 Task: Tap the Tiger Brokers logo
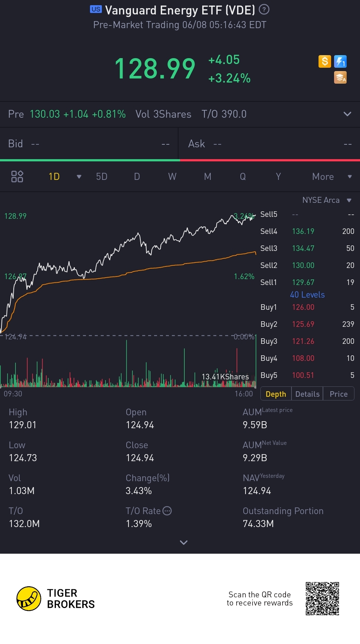(56, 598)
